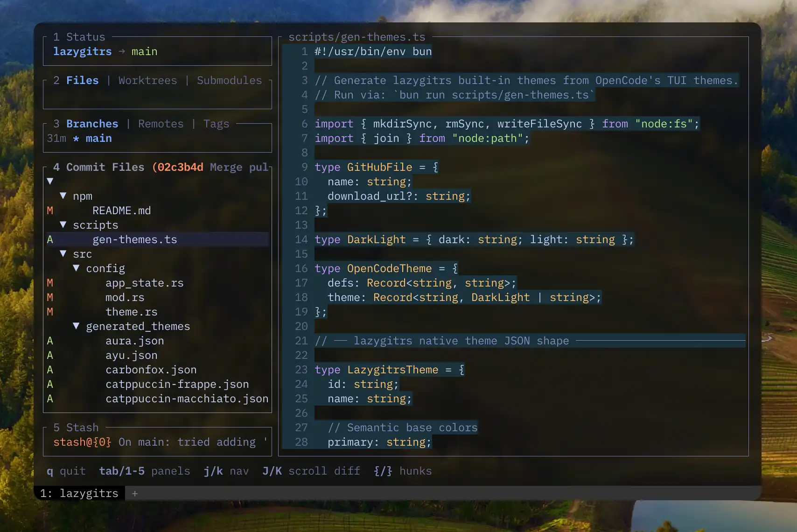Select stash@{0} entry
Screen dimensions: 797x532
[157, 442]
